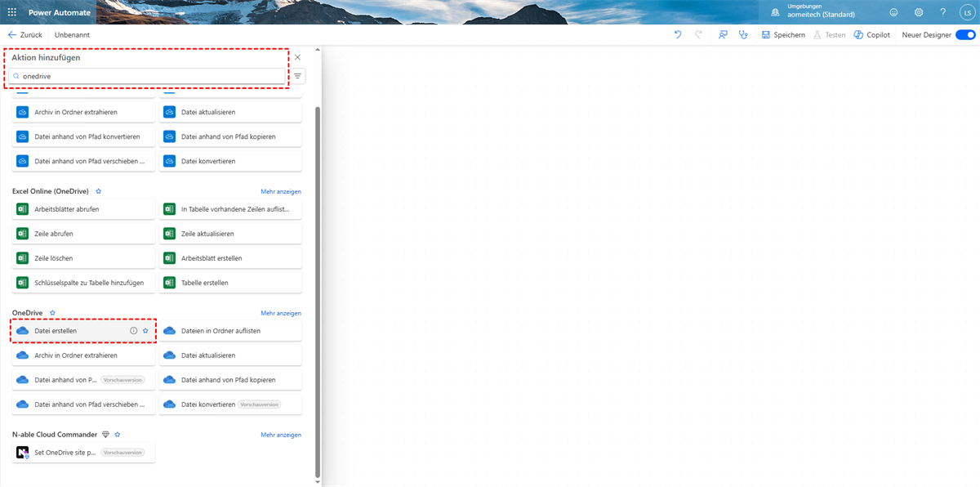Click the Umgebungen environment globe icon

[x=775, y=12]
